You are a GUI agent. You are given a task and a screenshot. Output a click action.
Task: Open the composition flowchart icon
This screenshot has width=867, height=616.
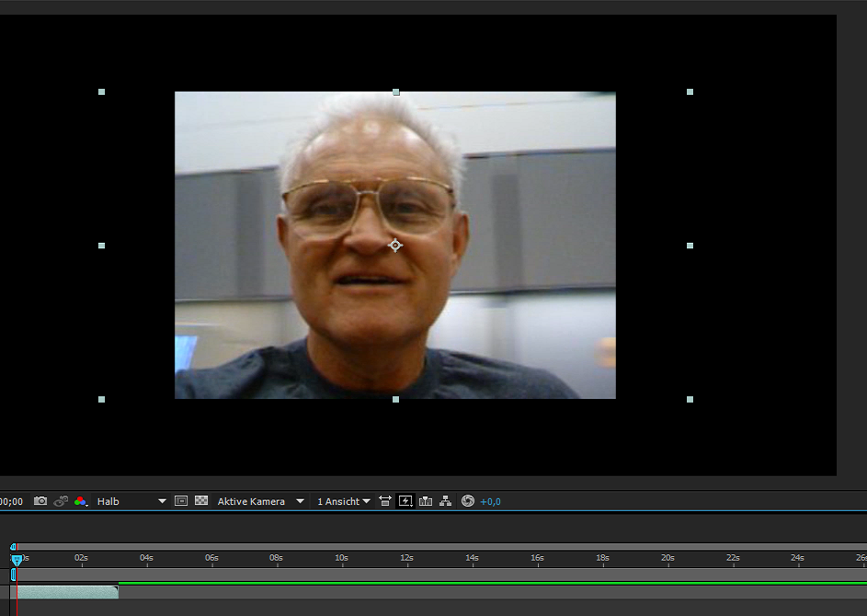pyautogui.click(x=446, y=501)
